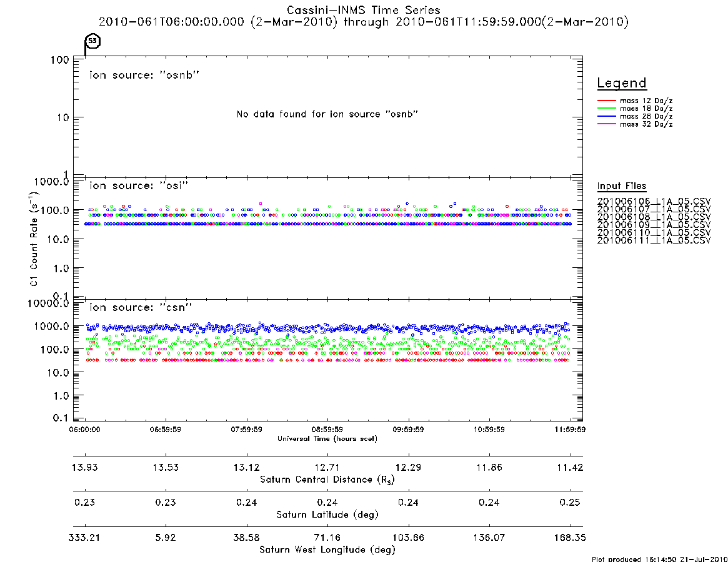The image size is (728, 562).
Task: Click the 13.53 distance value
Action: coord(166,467)
